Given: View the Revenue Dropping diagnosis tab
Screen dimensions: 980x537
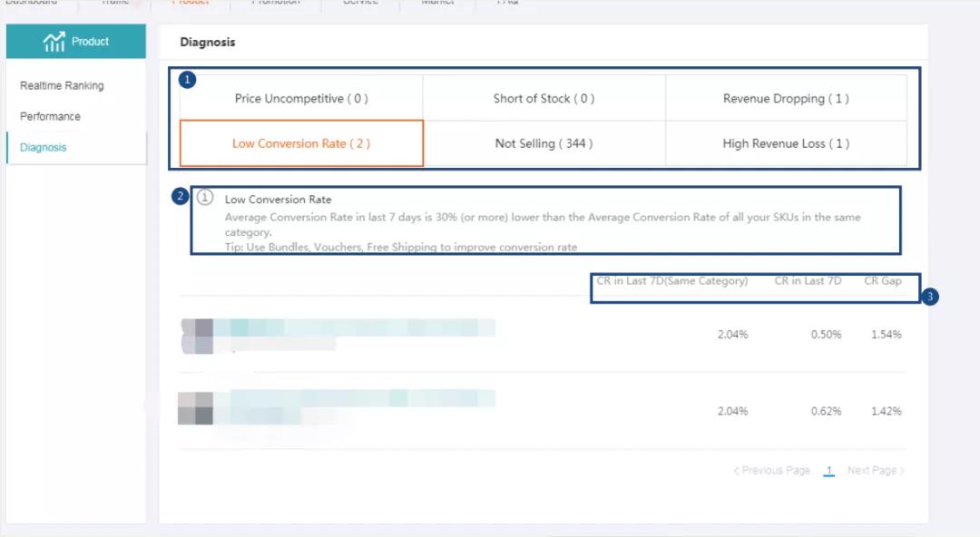Looking at the screenshot, I should tap(786, 99).
